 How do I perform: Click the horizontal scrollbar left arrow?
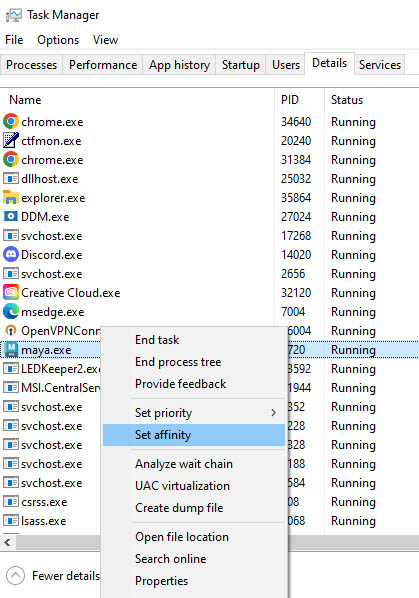click(x=7, y=542)
